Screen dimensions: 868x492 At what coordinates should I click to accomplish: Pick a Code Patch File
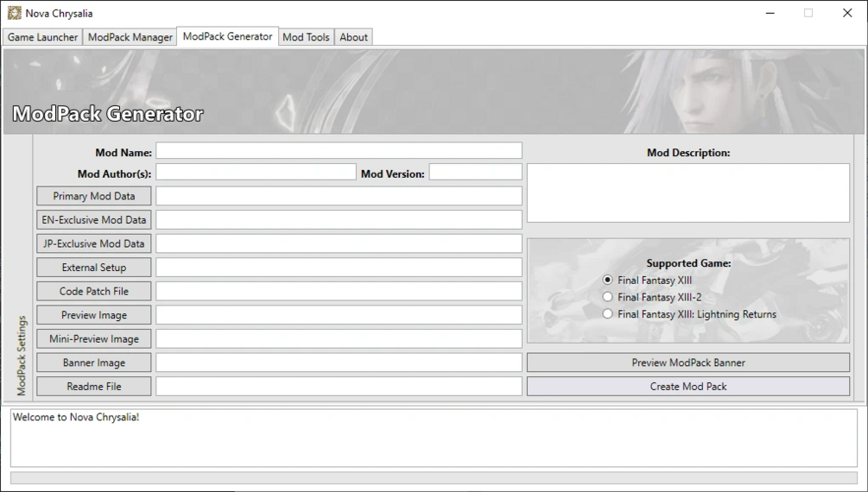[x=94, y=291]
